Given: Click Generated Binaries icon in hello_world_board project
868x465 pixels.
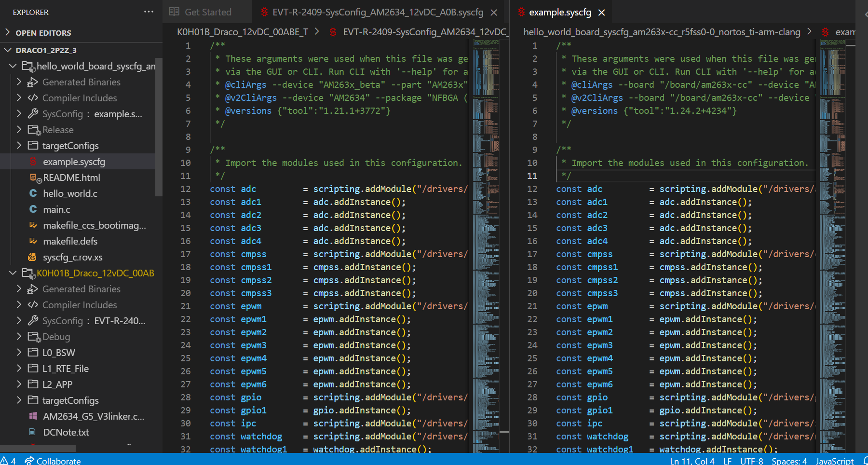Looking at the screenshot, I should tap(33, 82).
